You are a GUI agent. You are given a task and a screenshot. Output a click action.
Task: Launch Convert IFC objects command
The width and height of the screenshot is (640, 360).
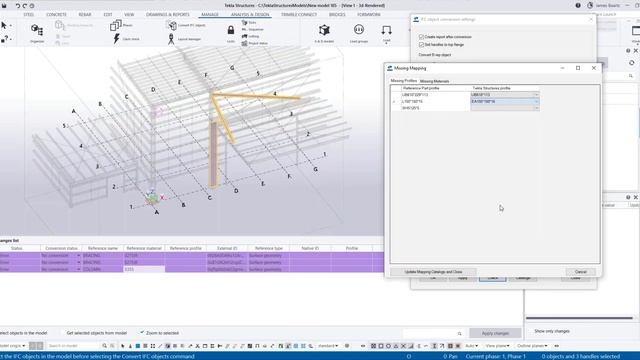coord(186,25)
